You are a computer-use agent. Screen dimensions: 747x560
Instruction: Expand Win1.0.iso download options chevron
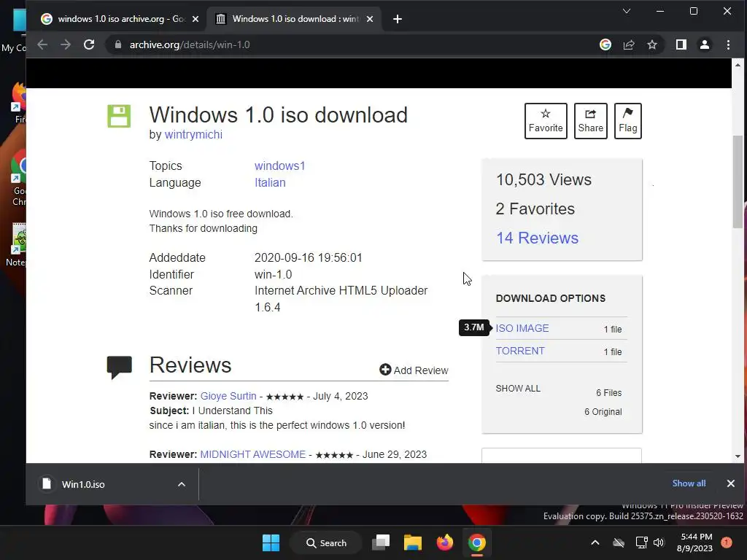tap(182, 484)
